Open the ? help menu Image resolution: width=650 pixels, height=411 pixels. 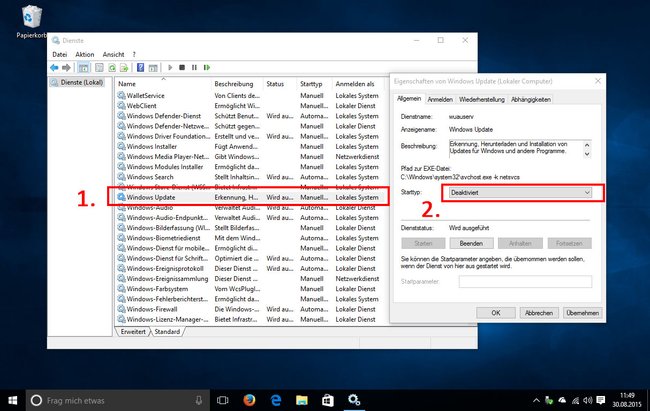click(x=134, y=54)
